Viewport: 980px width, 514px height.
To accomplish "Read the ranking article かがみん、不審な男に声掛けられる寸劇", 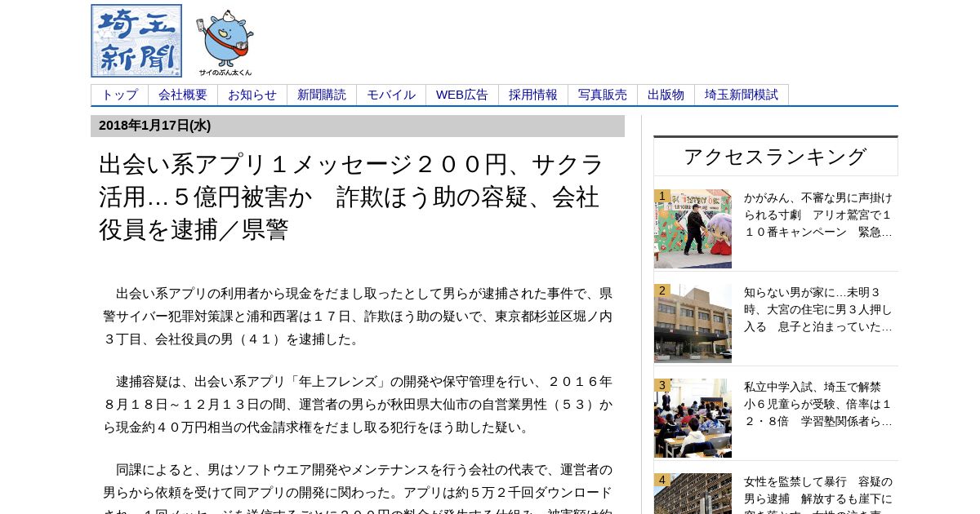I will [818, 215].
